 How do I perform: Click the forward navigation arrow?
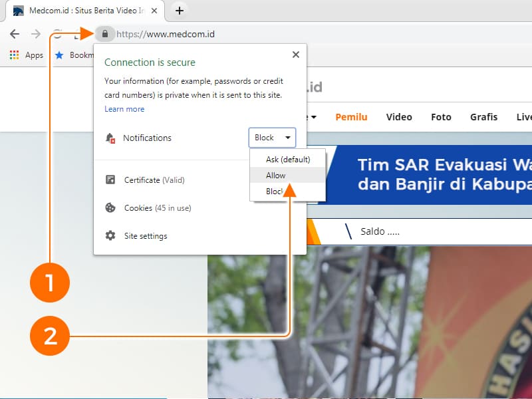tap(36, 33)
